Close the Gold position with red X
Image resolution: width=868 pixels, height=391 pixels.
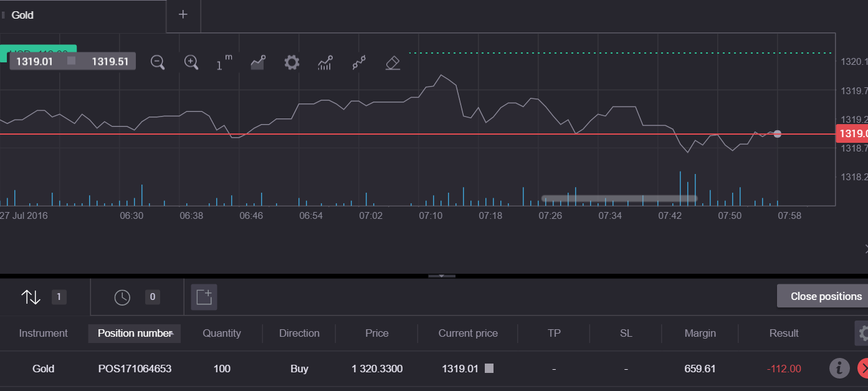[x=864, y=369]
